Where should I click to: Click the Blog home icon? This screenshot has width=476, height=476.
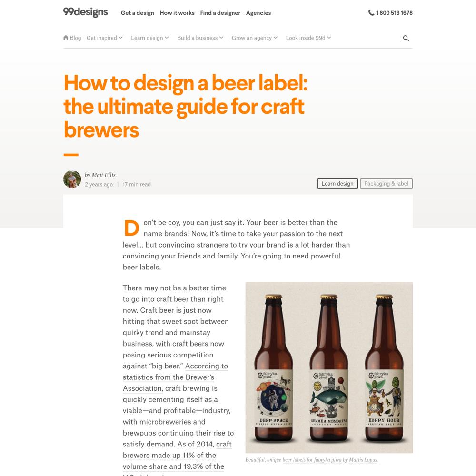[66, 38]
